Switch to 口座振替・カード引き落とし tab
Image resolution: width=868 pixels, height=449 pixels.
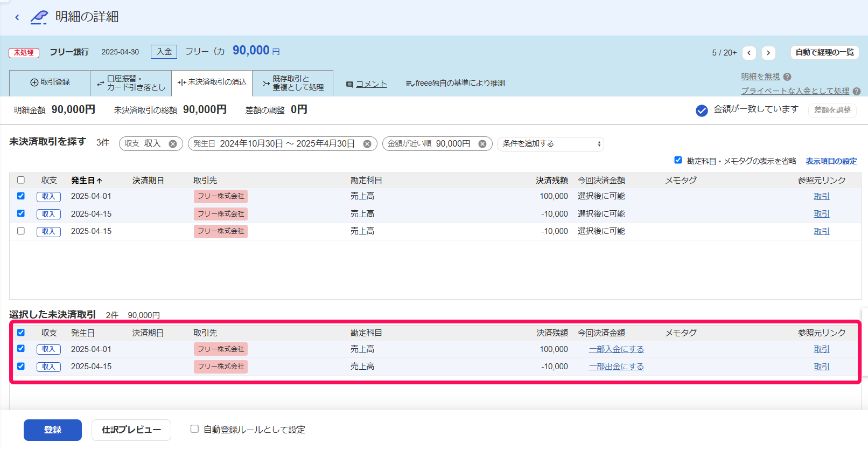[x=131, y=83]
